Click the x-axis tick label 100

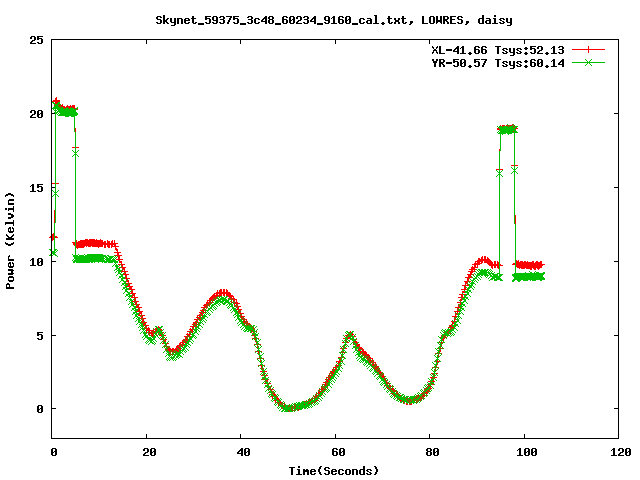pyautogui.click(x=527, y=452)
